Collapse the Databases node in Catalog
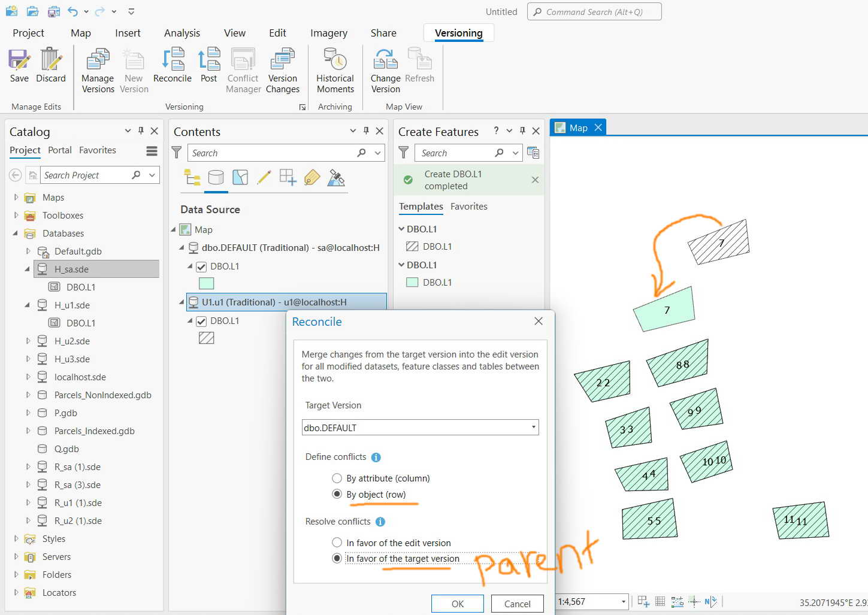This screenshot has height=615, width=868. click(x=16, y=233)
